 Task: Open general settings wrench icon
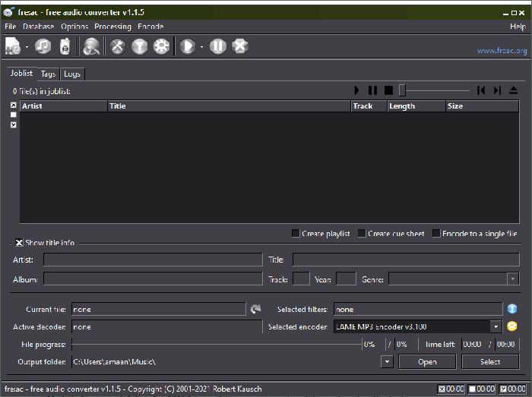tap(118, 47)
